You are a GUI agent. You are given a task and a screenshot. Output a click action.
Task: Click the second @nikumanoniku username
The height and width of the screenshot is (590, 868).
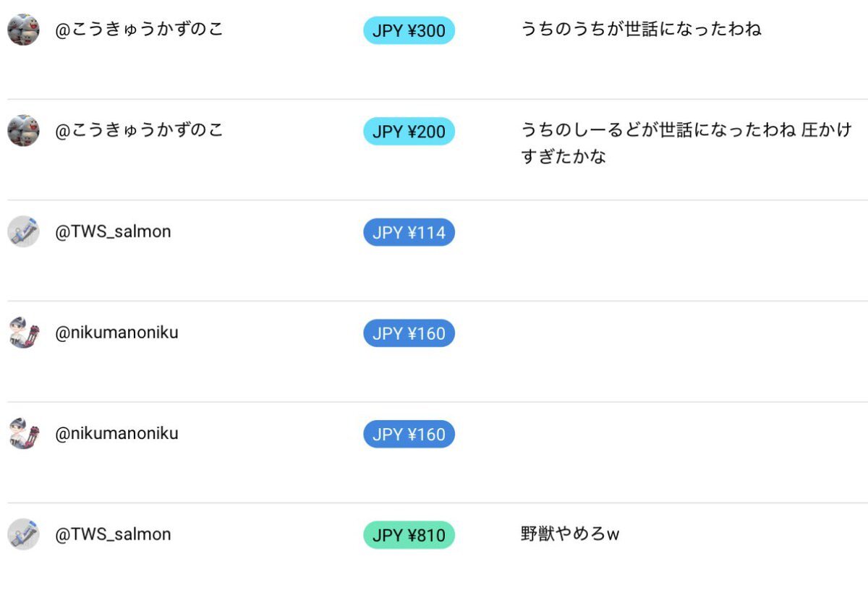(116, 433)
